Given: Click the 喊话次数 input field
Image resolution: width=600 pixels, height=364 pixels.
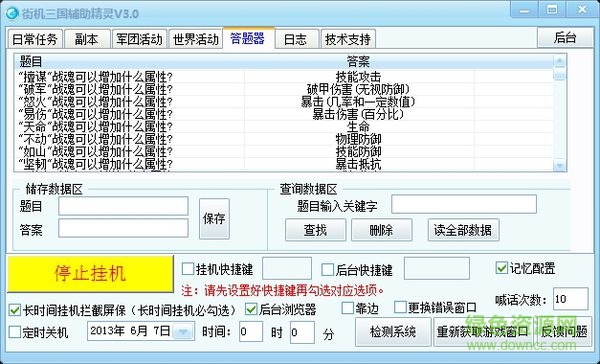Looking at the screenshot, I should tap(571, 299).
